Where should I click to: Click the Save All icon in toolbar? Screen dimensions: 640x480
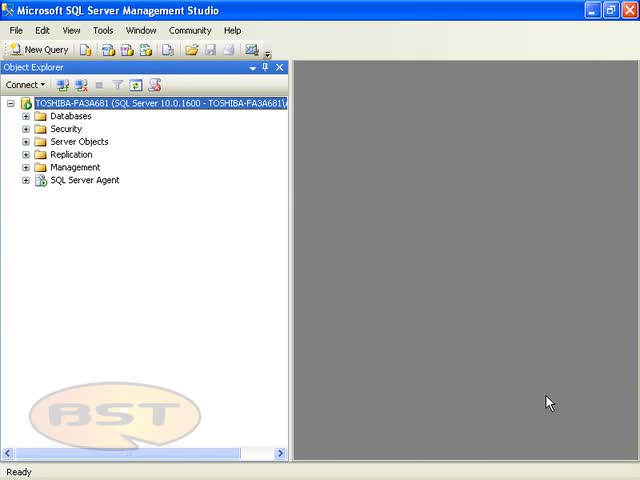pyautogui.click(x=229, y=50)
